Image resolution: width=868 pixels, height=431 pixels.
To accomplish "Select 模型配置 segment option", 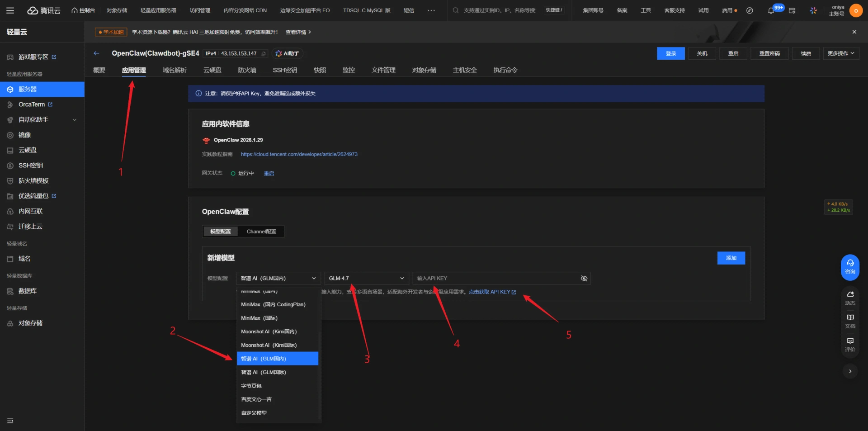I will 221,232.
